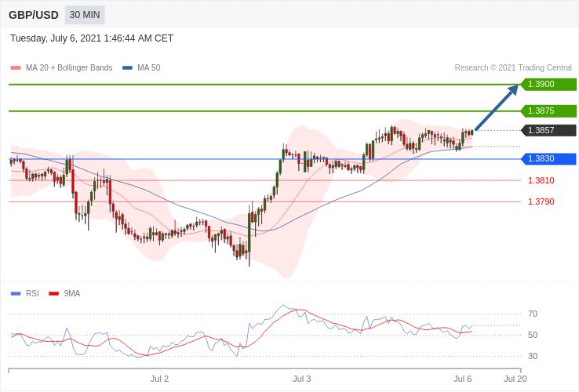Click the RSI 50 level label
The width and height of the screenshot is (579, 392).
pyautogui.click(x=533, y=335)
